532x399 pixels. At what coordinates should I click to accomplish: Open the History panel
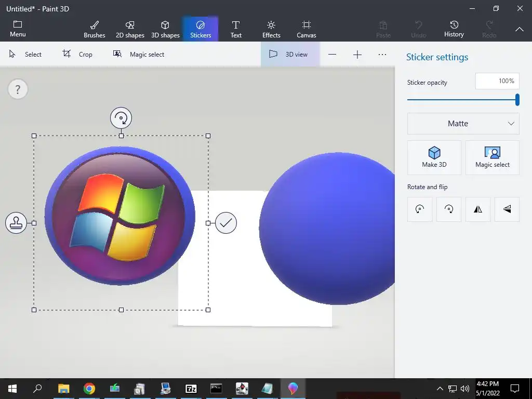point(454,29)
